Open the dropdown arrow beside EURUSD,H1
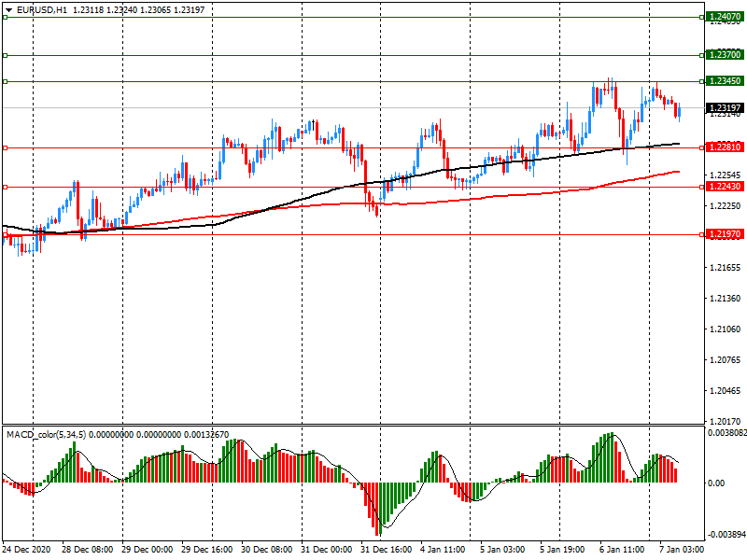The width and height of the screenshot is (747, 560). point(8,9)
